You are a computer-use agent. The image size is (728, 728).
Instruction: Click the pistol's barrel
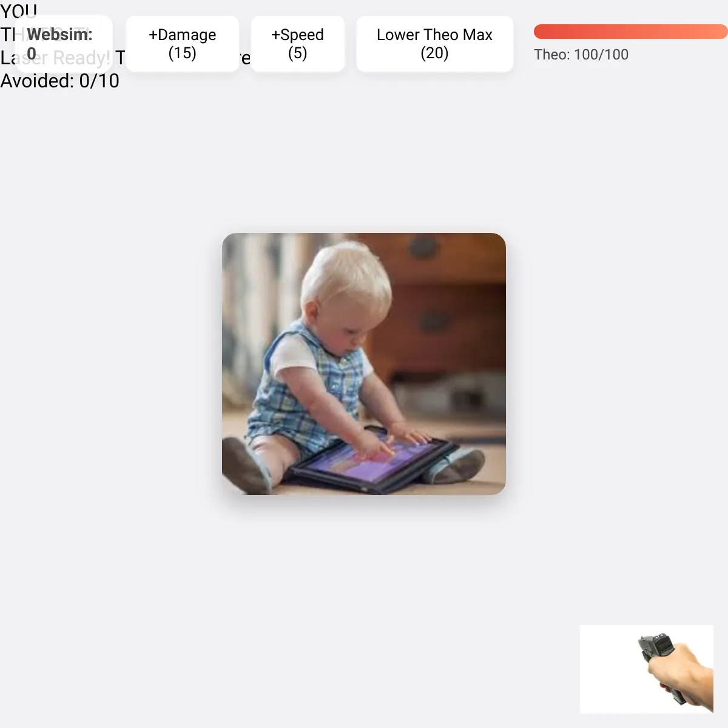point(652,647)
